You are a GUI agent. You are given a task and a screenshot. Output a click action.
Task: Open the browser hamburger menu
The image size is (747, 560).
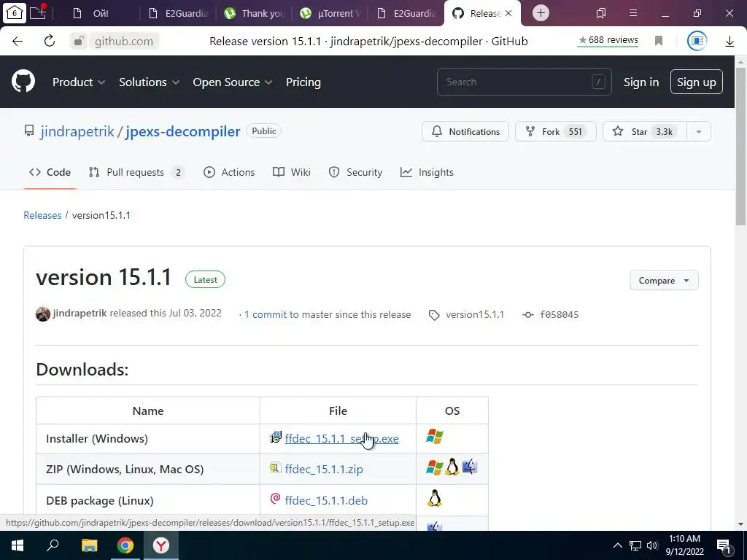pos(633,13)
